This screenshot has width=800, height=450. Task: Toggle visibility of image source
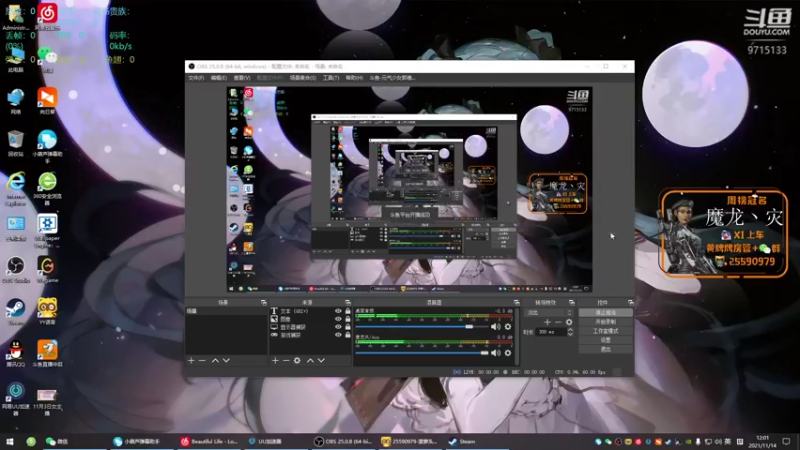338,319
